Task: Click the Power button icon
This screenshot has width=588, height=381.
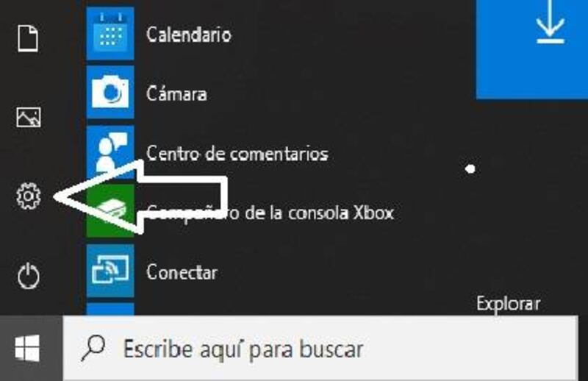Action: tap(29, 276)
